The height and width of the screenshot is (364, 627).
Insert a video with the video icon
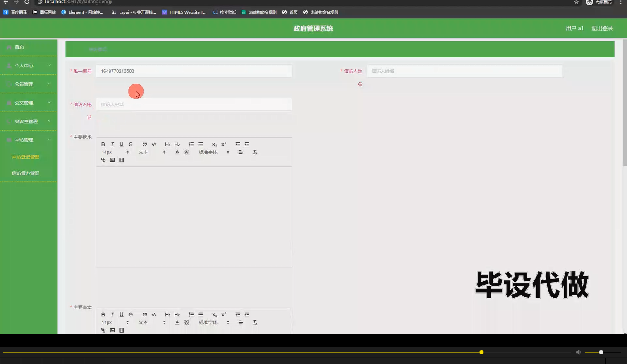pyautogui.click(x=121, y=160)
